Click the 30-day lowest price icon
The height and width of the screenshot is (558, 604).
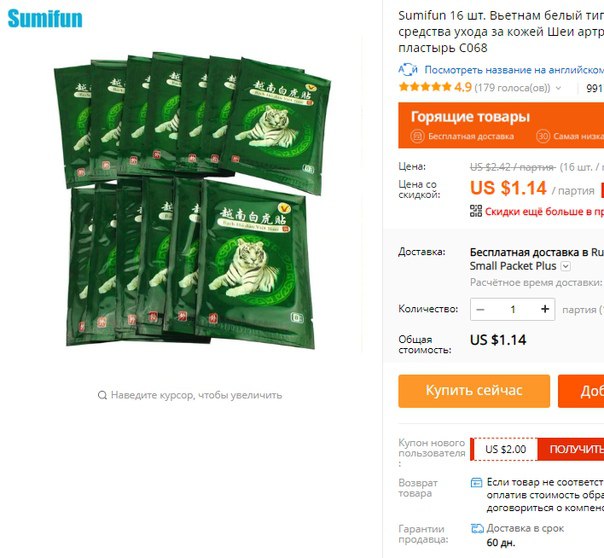[x=543, y=136]
